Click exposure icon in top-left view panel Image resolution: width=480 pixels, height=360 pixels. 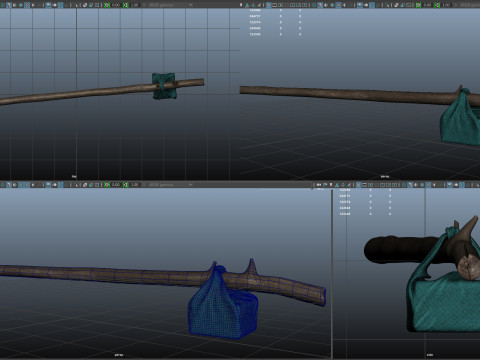point(107,5)
